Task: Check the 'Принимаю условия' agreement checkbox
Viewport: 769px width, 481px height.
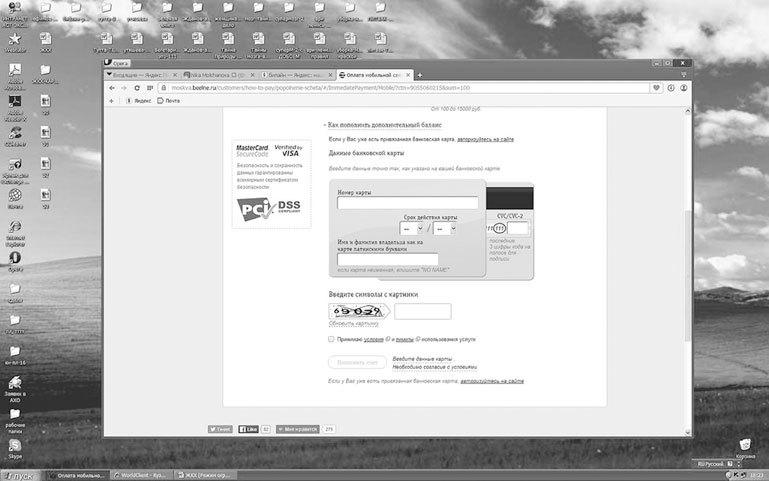Action: [x=331, y=339]
